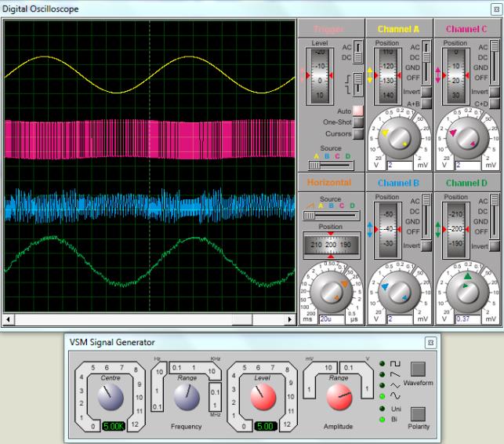This screenshot has width=504, height=444.
Task: Toggle Channel A Invert button
Action: [427, 92]
